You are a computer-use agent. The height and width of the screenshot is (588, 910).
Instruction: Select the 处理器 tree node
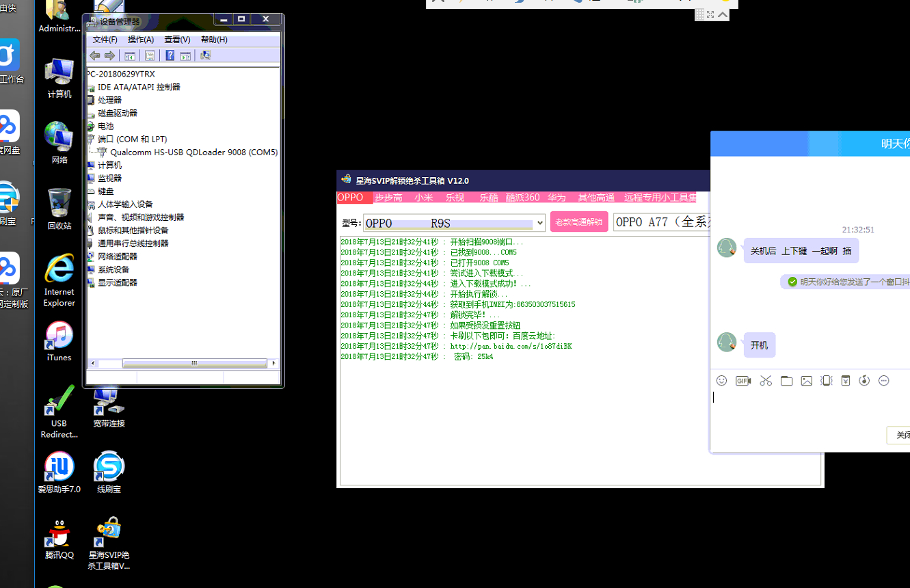[x=109, y=100]
